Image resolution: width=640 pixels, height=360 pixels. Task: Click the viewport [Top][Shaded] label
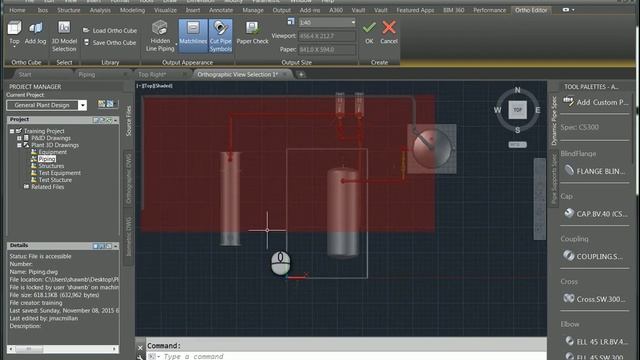155,86
